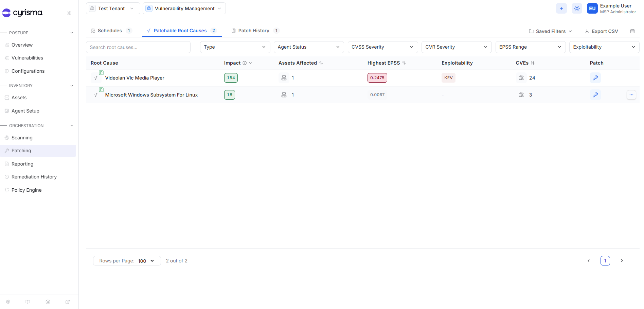Click Export CSV button
Image resolution: width=644 pixels, height=309 pixels.
(x=601, y=31)
